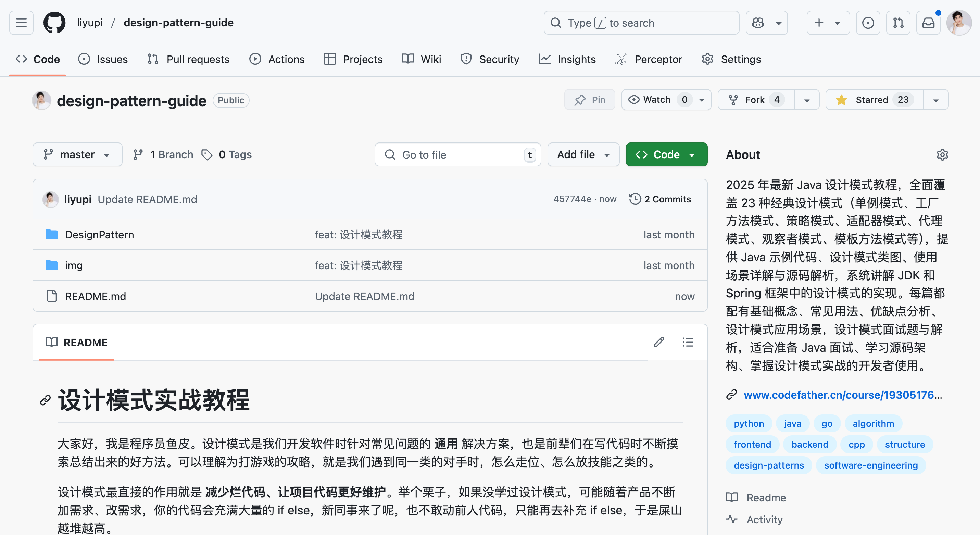The image size is (980, 535).
Task: Open the notifications inbox icon
Action: tap(928, 23)
